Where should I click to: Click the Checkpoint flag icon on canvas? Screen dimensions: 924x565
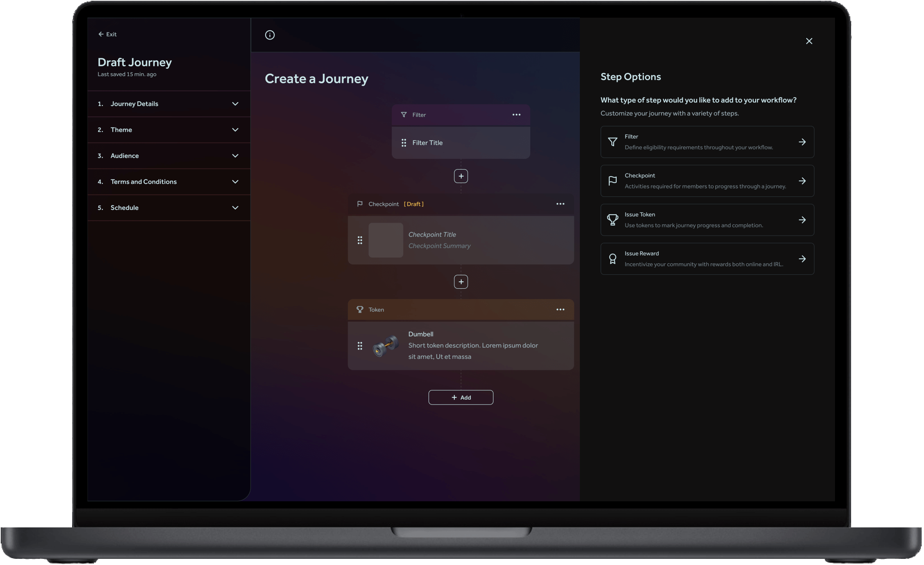(x=359, y=203)
